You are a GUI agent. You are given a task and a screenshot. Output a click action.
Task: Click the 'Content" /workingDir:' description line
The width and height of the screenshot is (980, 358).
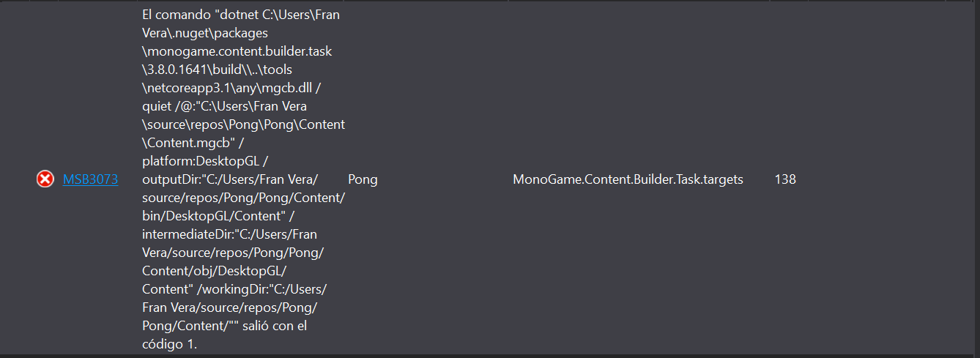point(234,289)
